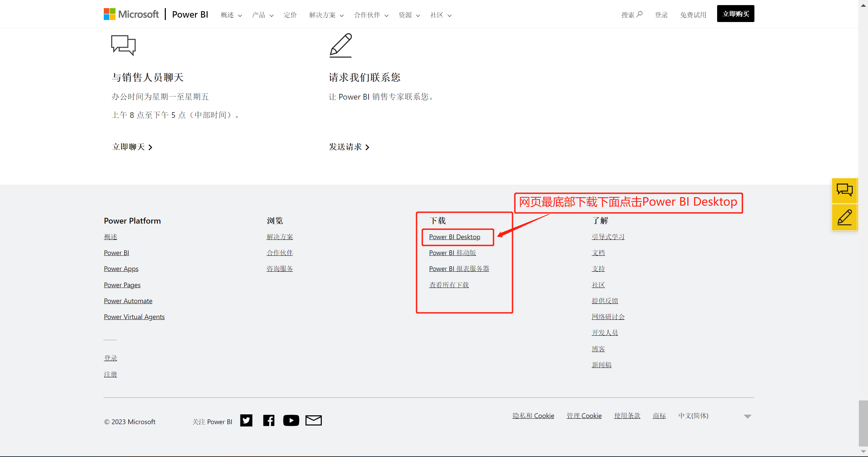Click the Twitter follow icon
The image size is (868, 457).
[x=246, y=420]
